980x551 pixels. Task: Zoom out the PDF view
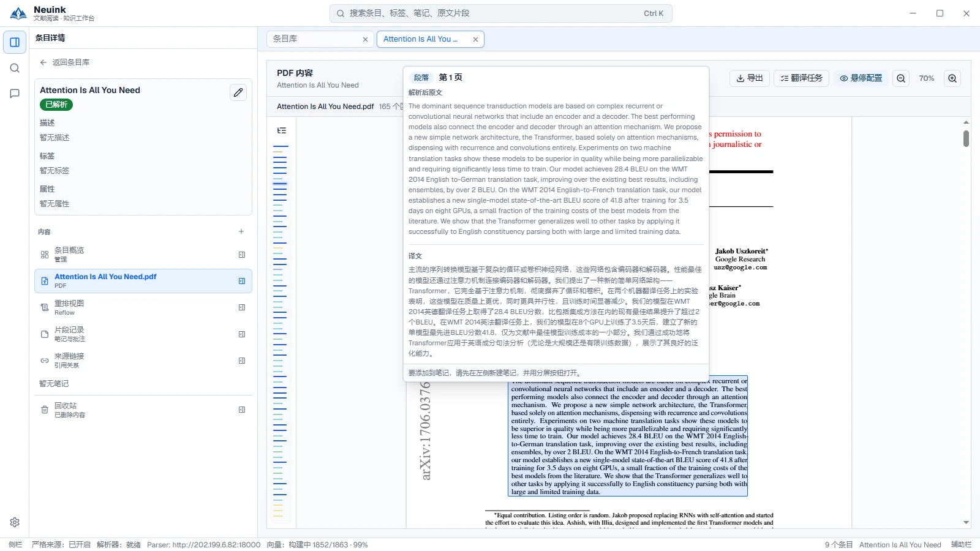tap(901, 78)
